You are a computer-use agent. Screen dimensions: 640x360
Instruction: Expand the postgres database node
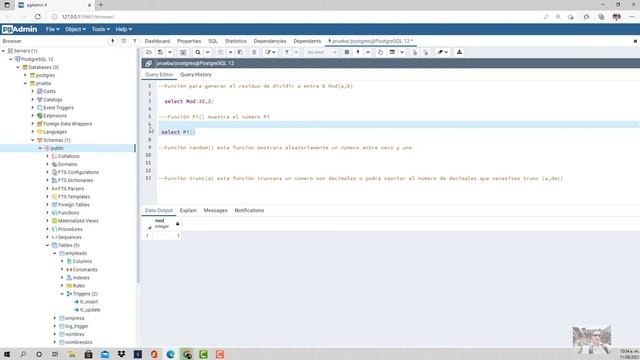point(26,75)
